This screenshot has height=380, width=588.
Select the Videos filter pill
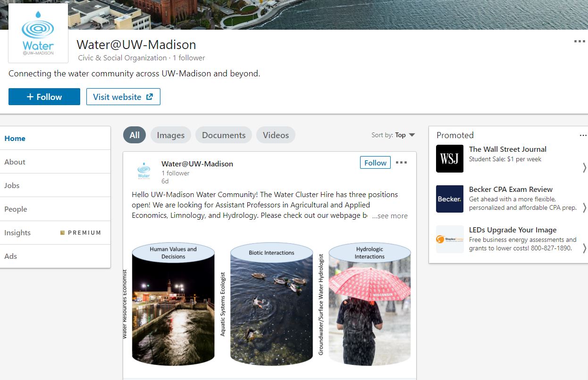(276, 135)
